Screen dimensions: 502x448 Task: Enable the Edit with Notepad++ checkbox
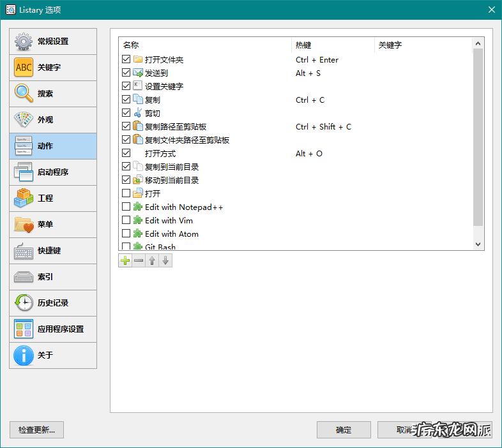[x=126, y=207]
